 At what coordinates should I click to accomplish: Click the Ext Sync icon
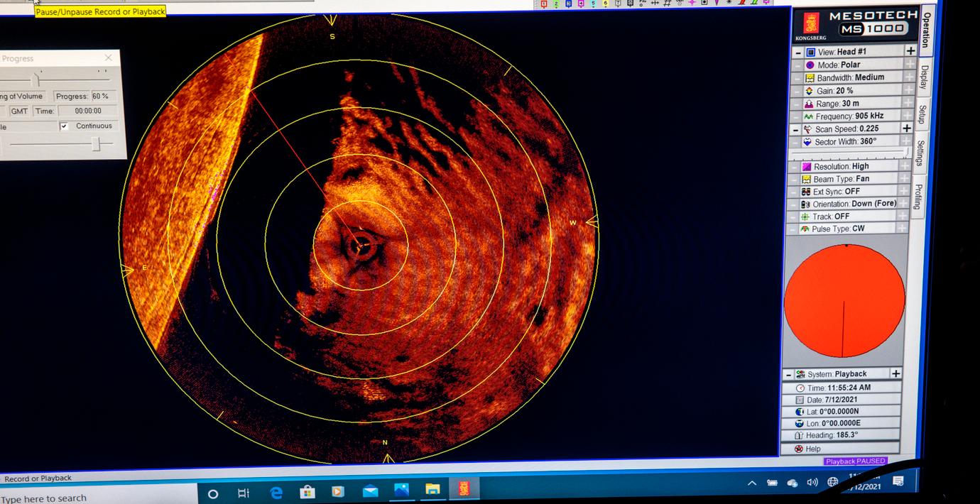806,192
